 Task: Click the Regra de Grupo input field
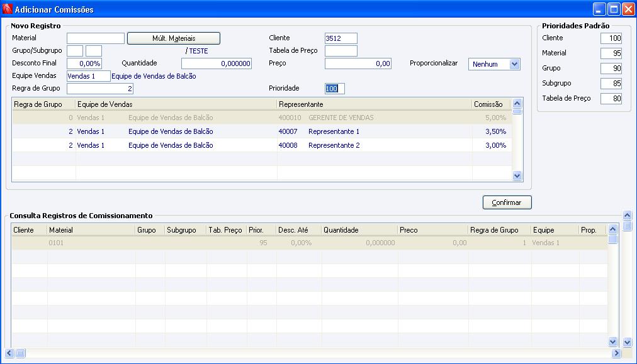pos(100,89)
